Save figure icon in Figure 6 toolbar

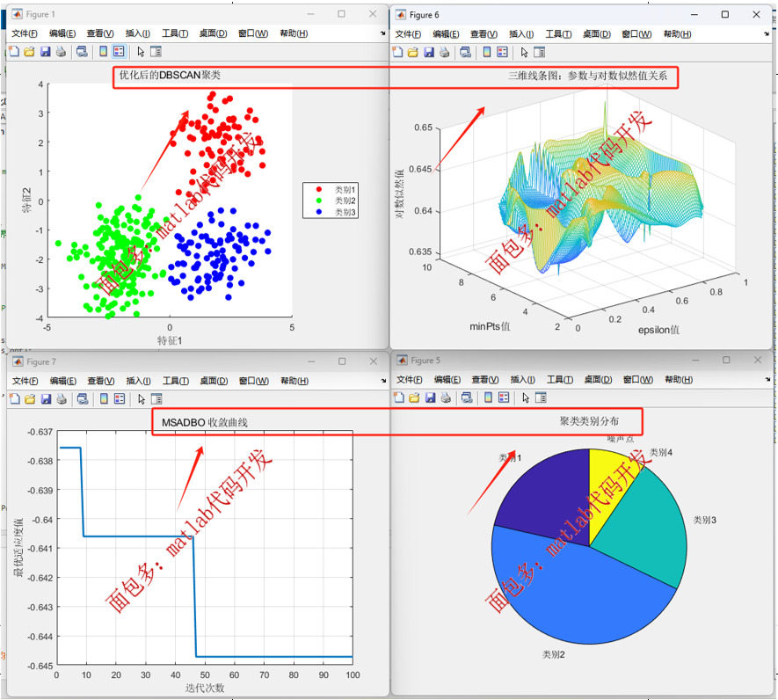[x=429, y=52]
